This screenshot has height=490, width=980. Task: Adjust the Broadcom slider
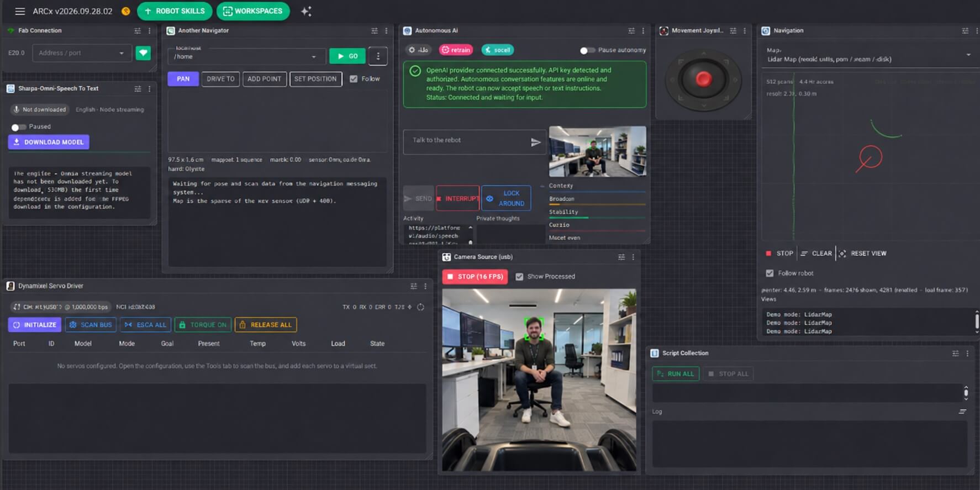597,204
